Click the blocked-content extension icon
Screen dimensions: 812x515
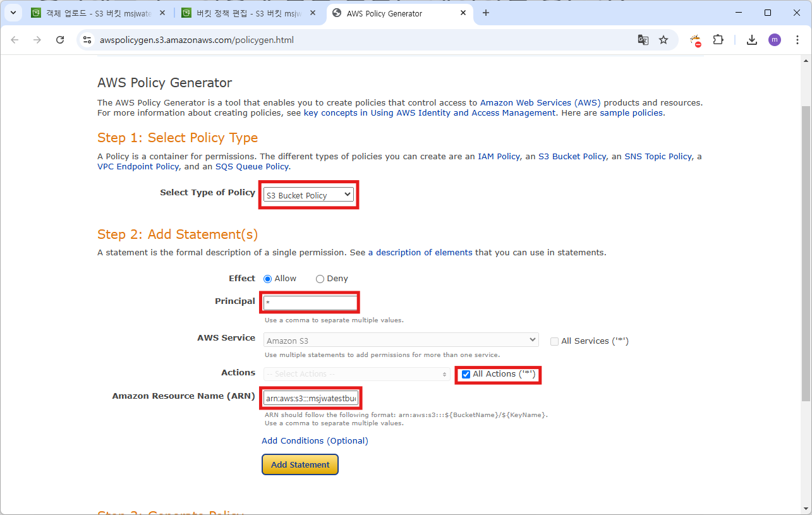click(696, 40)
